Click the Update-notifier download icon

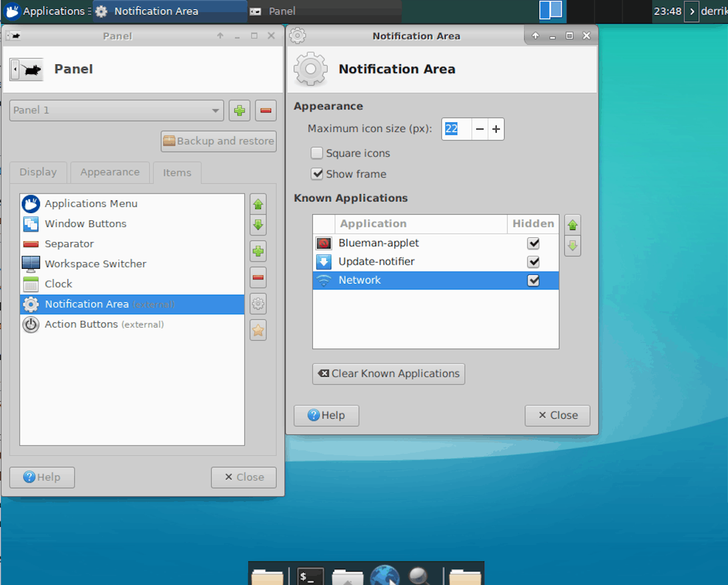click(x=323, y=262)
